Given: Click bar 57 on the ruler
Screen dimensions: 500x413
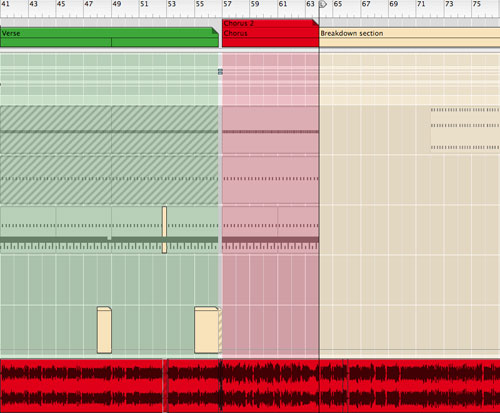Looking at the screenshot, I should [227, 4].
